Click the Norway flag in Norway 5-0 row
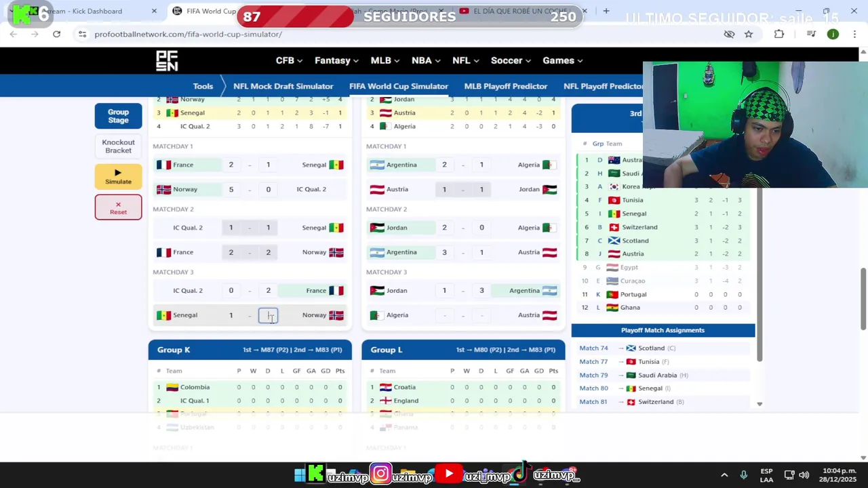The height and width of the screenshot is (488, 868). [163, 189]
